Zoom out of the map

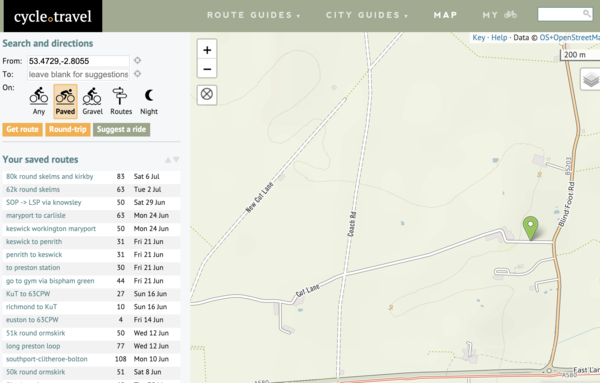(x=207, y=69)
